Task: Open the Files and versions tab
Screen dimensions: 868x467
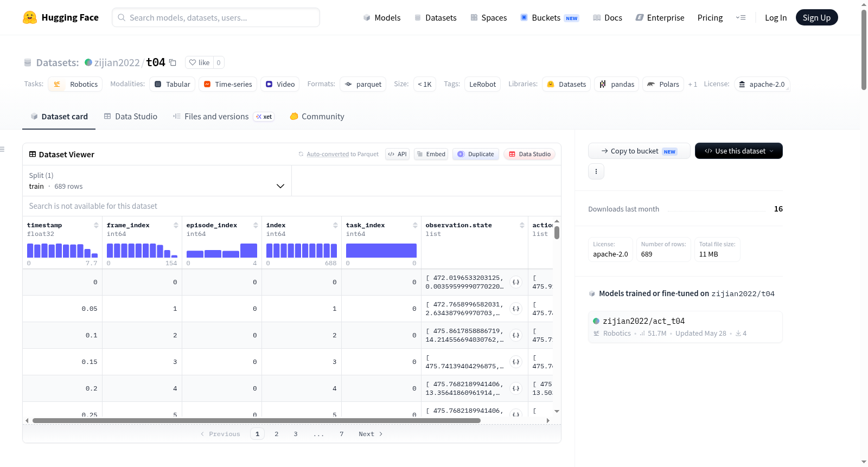Action: tap(224, 117)
